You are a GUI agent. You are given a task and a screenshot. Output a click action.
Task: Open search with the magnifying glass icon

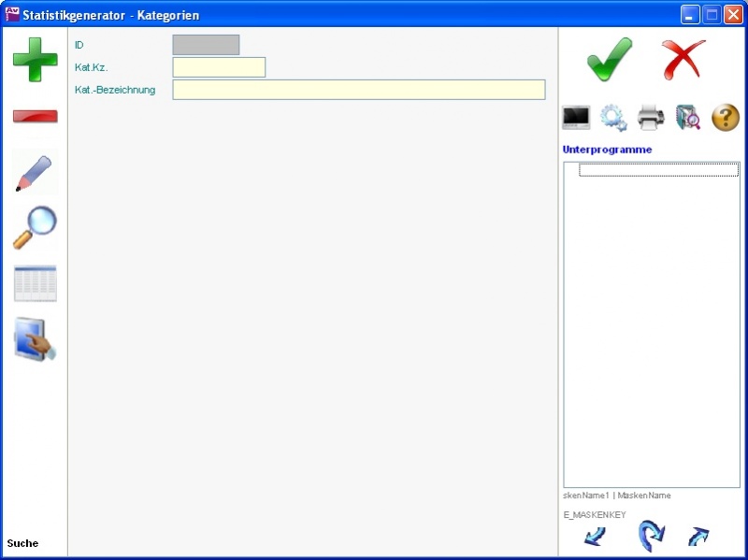(x=35, y=227)
